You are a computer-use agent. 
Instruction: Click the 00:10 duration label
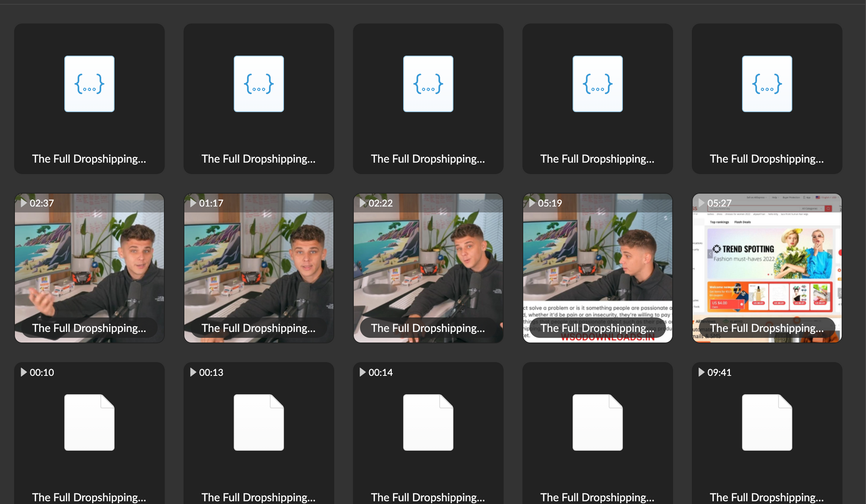click(x=42, y=372)
